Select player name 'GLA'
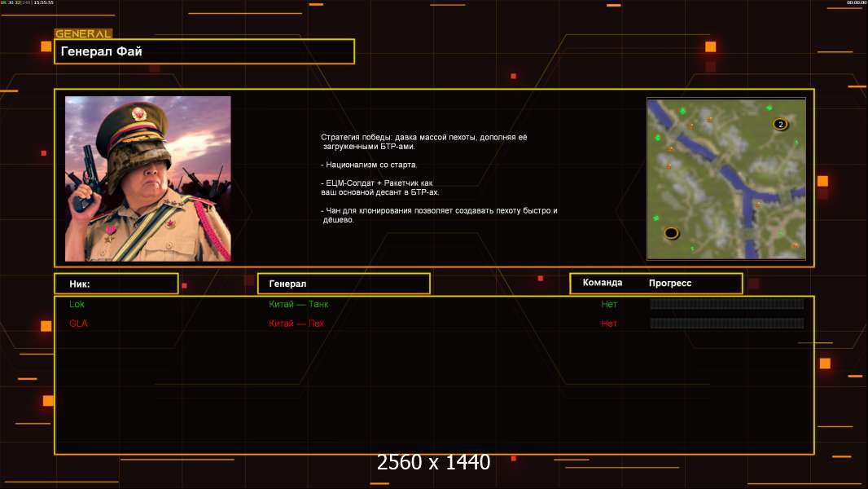The height and width of the screenshot is (489, 868). [79, 324]
